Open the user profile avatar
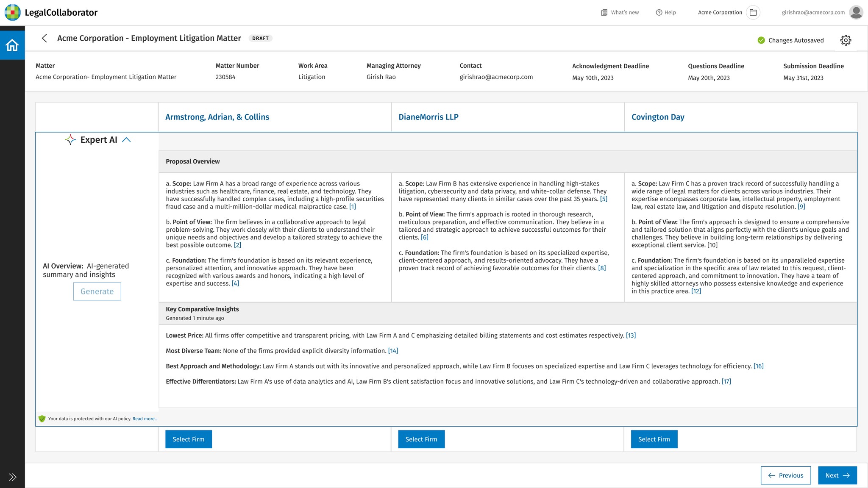Screen dimensions: 868x488 point(856,12)
